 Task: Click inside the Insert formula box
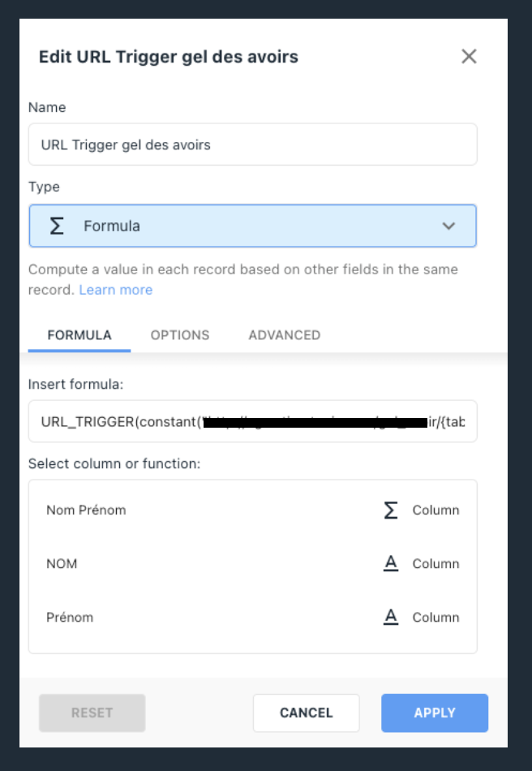click(x=252, y=421)
